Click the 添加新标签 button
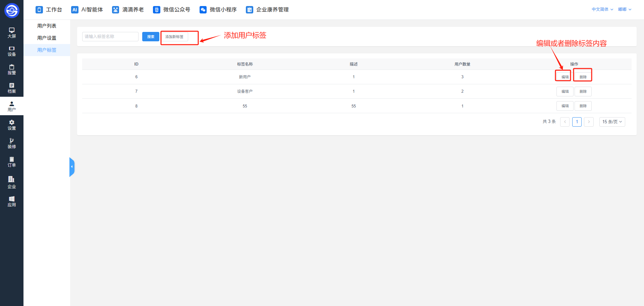 pos(174,37)
